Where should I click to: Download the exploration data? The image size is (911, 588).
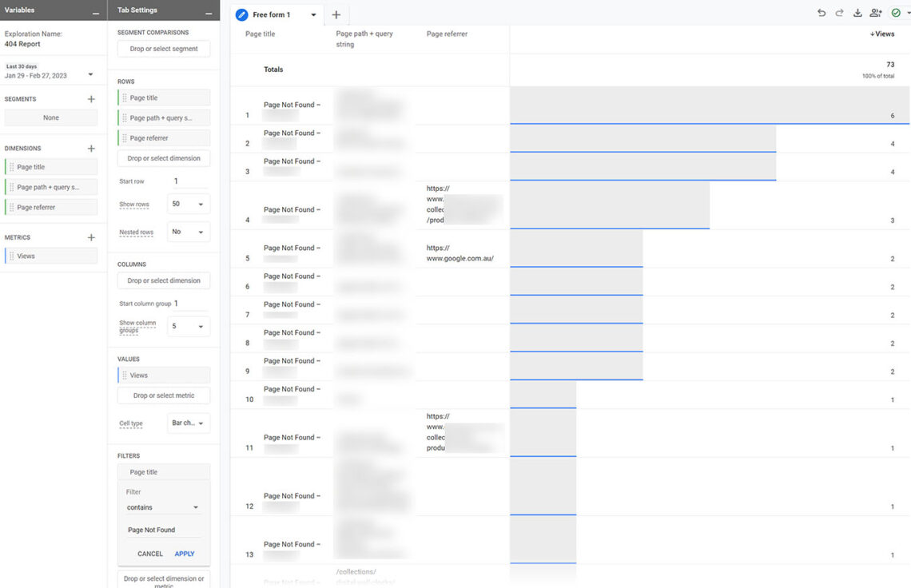pyautogui.click(x=857, y=13)
